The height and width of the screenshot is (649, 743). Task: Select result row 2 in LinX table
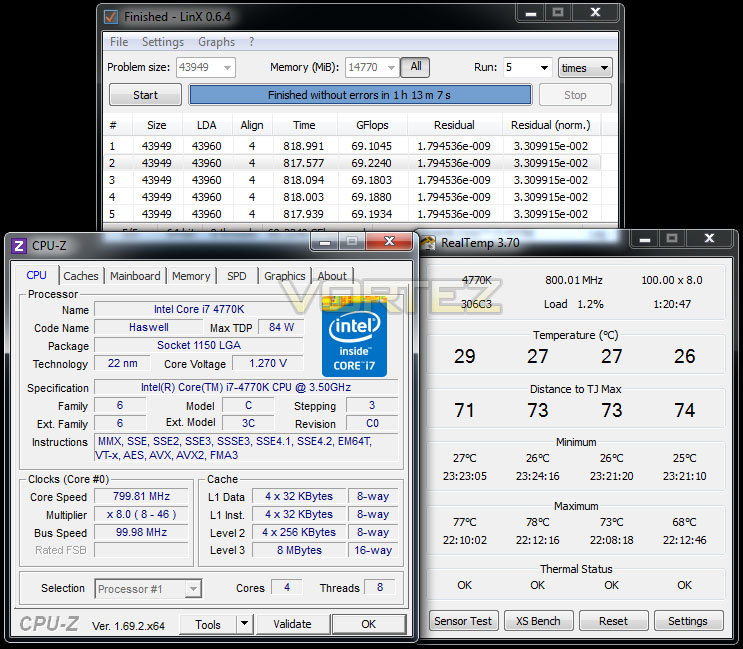point(352,163)
